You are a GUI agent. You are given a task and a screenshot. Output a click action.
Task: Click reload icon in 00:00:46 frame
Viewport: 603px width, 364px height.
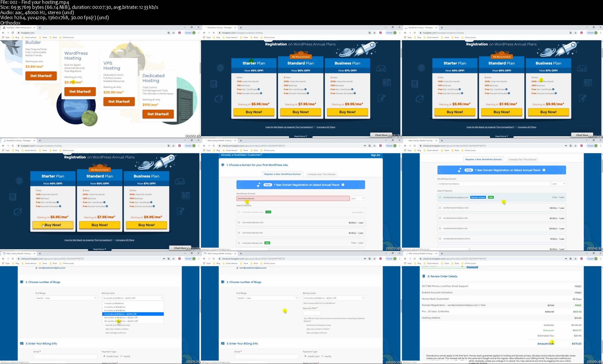click(13, 33)
